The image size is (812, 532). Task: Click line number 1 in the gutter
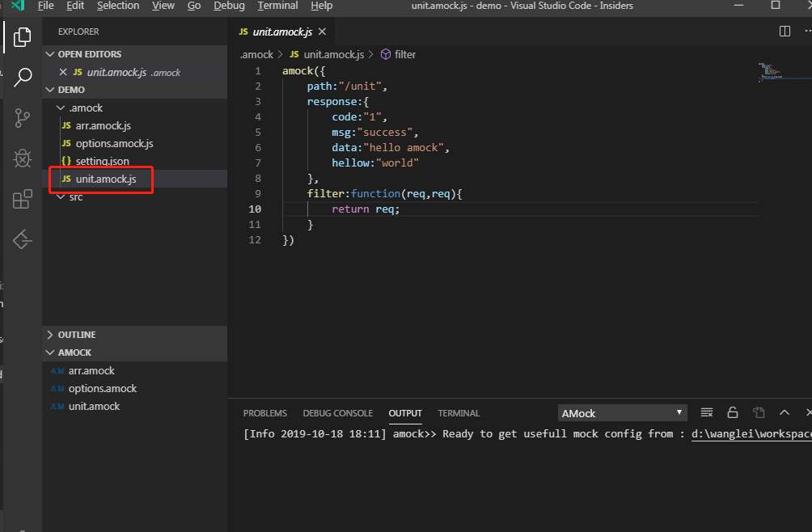click(x=258, y=71)
